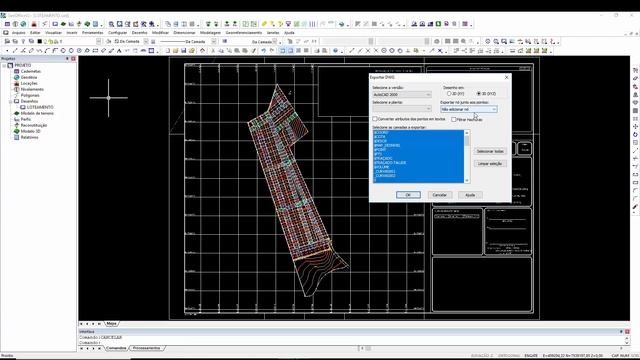Click Cancelar in the export dialog
Image resolution: width=640 pixels, height=360 pixels.
coord(440,195)
